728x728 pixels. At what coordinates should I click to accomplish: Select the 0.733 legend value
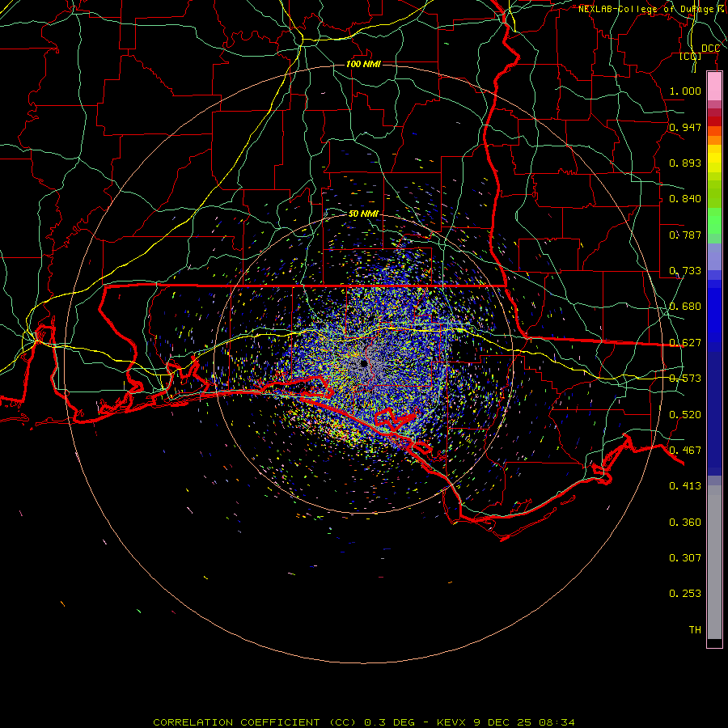(x=685, y=271)
